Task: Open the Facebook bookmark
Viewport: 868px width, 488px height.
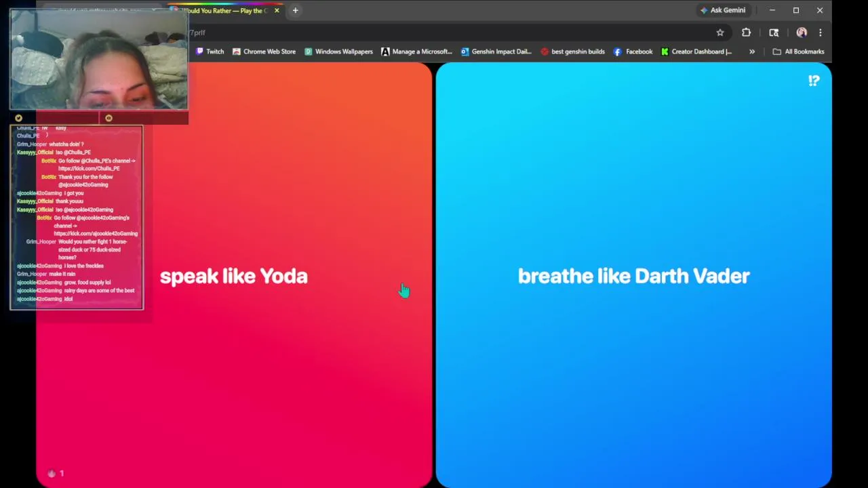Action: pyautogui.click(x=633, y=52)
